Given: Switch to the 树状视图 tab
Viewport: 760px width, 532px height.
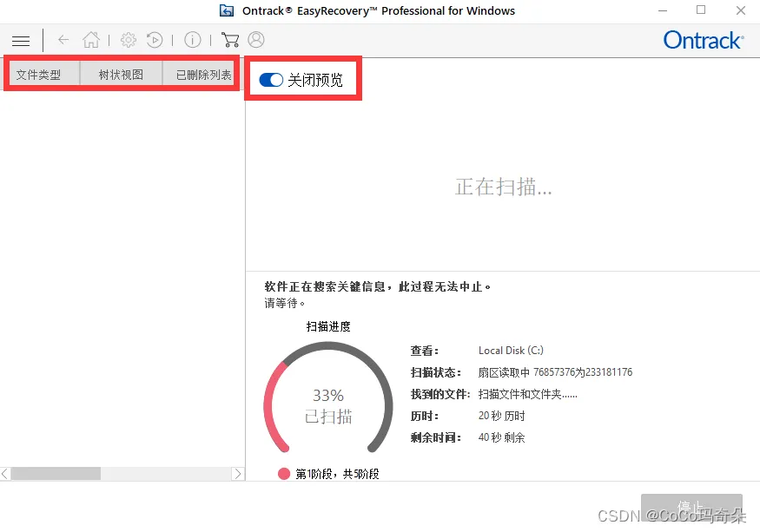Looking at the screenshot, I should [122, 74].
